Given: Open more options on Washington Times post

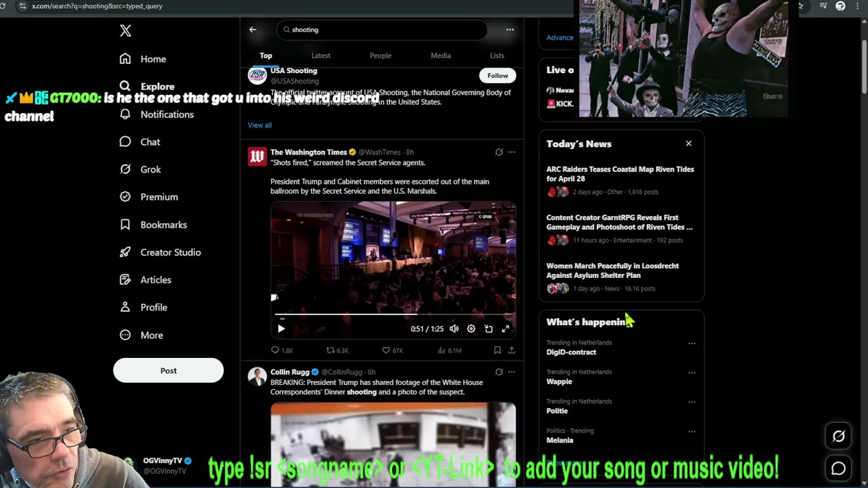Looking at the screenshot, I should tap(511, 152).
